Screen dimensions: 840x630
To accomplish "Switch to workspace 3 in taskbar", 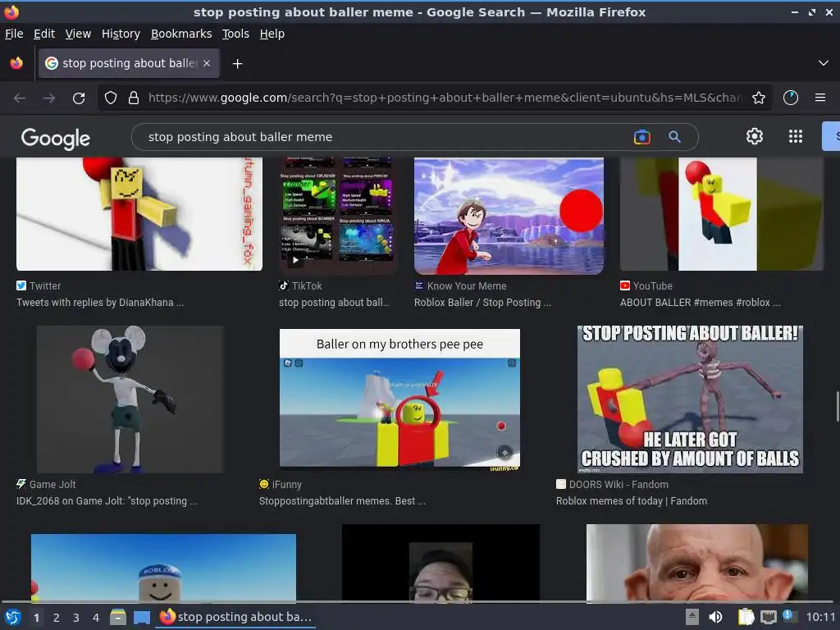I will point(76,618).
